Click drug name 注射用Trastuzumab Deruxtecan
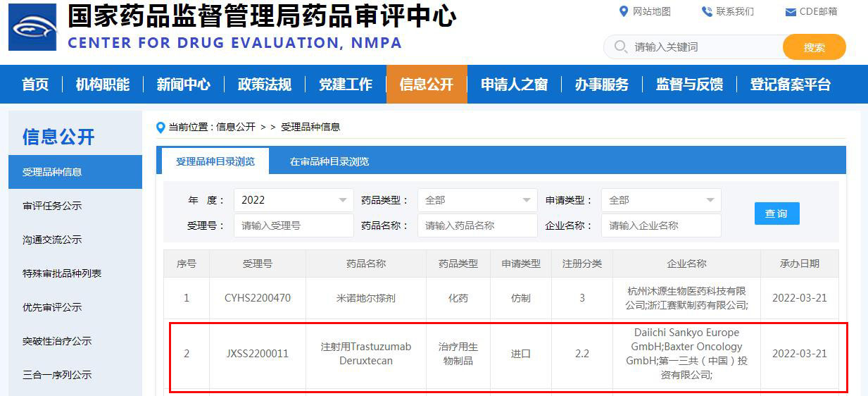 (366, 354)
